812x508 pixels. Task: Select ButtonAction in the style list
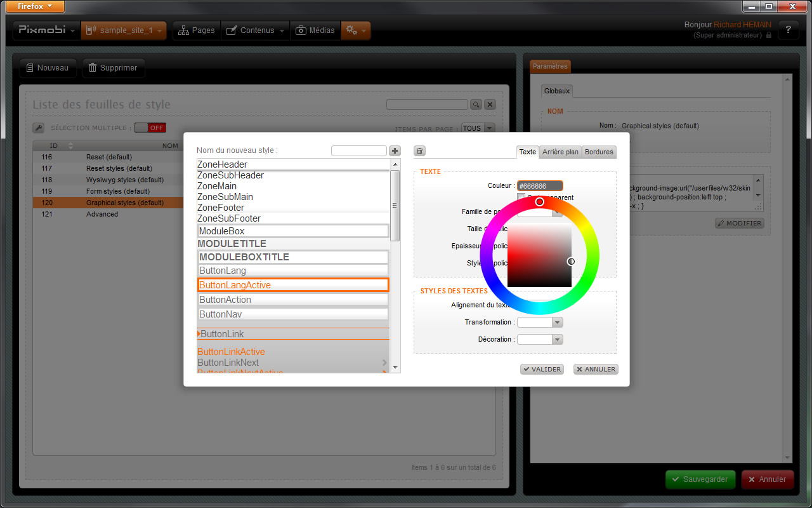pyautogui.click(x=292, y=300)
